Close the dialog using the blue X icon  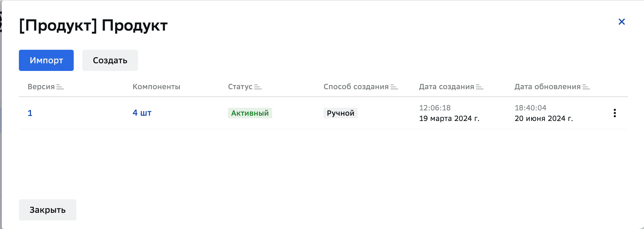622,21
